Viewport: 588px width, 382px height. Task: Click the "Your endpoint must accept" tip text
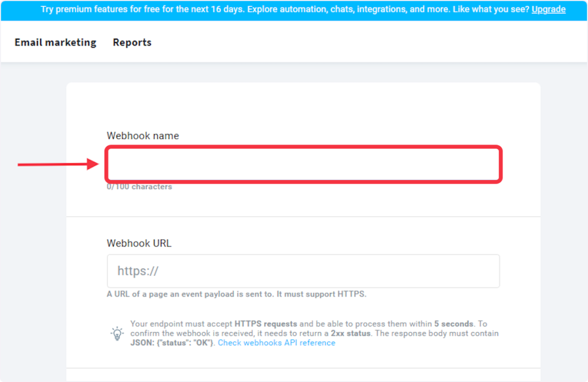[181, 324]
